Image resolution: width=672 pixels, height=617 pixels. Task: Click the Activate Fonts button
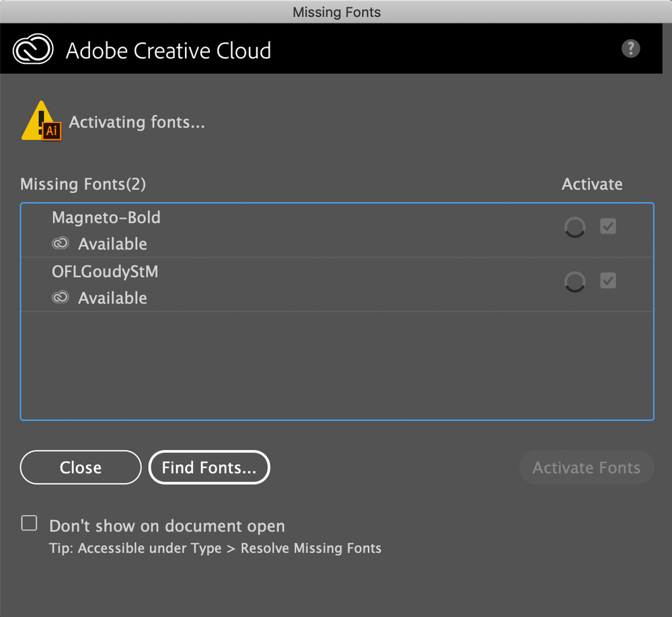click(x=586, y=468)
